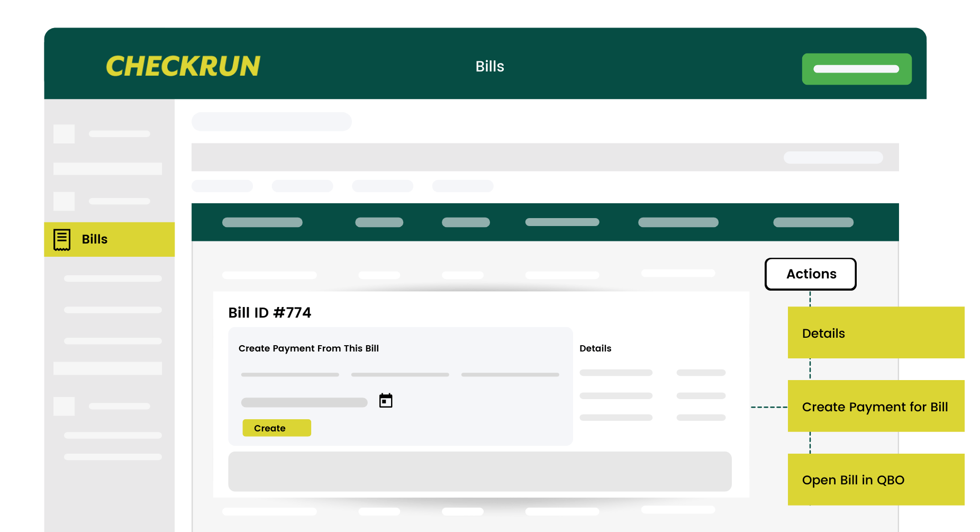Open the Actions dropdown

pos(810,274)
